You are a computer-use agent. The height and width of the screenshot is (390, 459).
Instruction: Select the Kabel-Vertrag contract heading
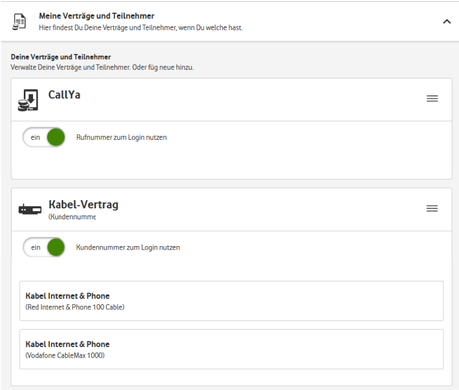point(83,204)
